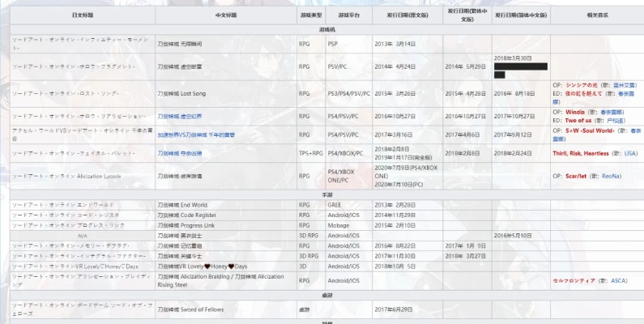This screenshot has height=324, width=644.
Task: Select the 刀剑神域 Code Register title cell
Action: [226, 215]
